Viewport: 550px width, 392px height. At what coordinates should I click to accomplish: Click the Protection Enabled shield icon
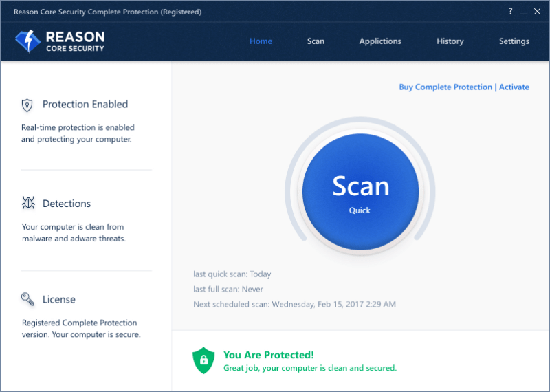coord(27,105)
